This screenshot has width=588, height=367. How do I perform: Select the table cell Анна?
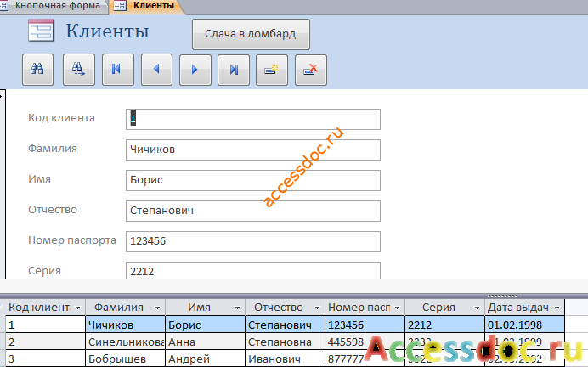pos(205,342)
